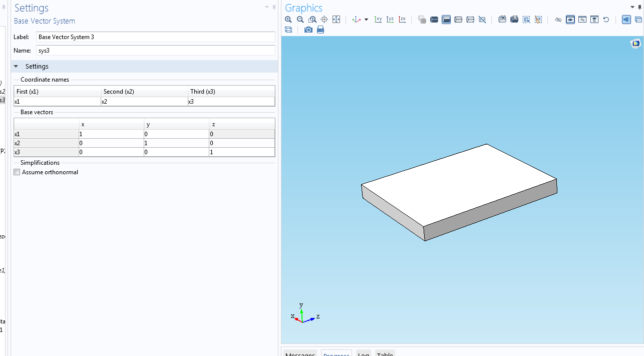This screenshot has height=356, width=644.
Task: Click the Print icon in Graphics toolbar
Action: (x=320, y=30)
